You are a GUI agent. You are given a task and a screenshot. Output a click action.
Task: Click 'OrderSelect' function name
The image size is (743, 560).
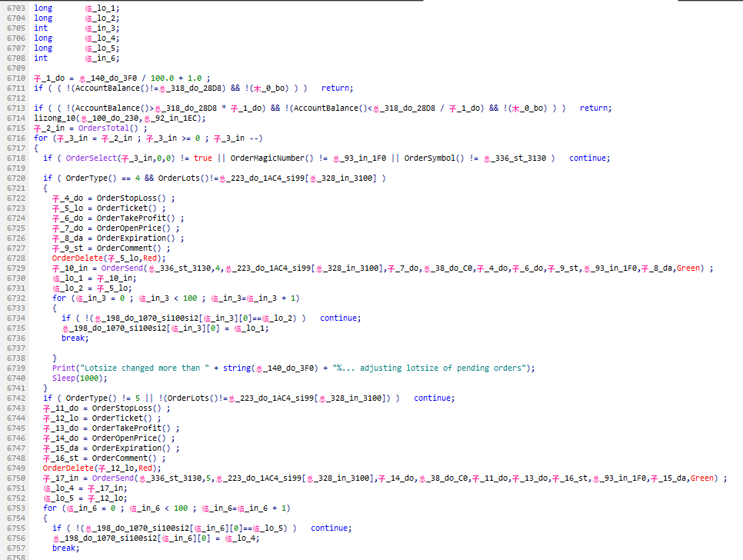[92, 158]
